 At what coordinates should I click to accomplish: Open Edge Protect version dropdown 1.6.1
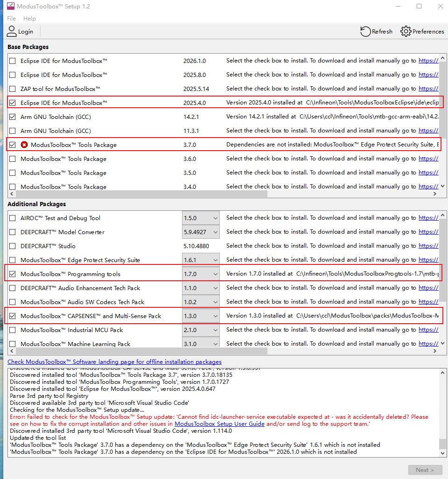pyautogui.click(x=201, y=260)
